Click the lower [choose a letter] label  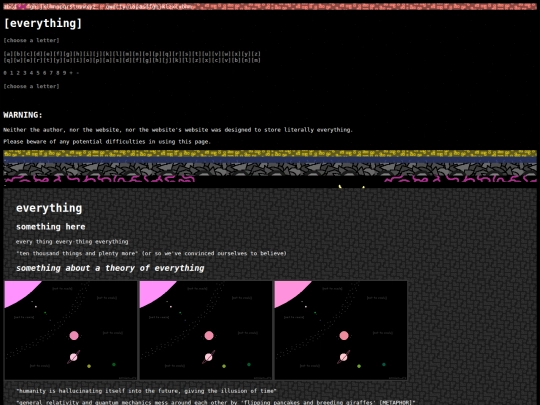point(31,86)
